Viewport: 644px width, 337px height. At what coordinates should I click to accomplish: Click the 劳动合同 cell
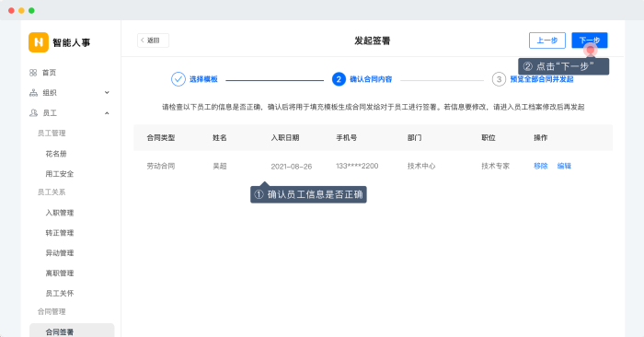tap(161, 166)
